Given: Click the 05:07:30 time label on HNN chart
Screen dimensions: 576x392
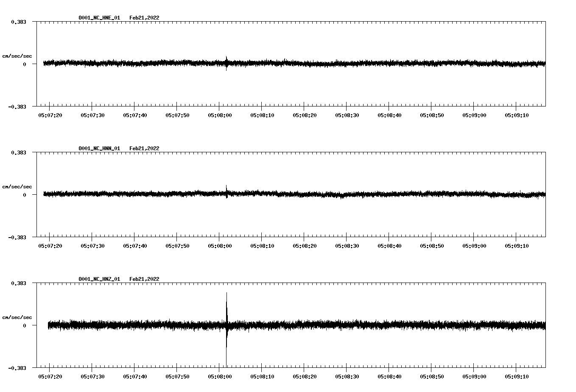Looking at the screenshot, I should pyautogui.click(x=92, y=246).
